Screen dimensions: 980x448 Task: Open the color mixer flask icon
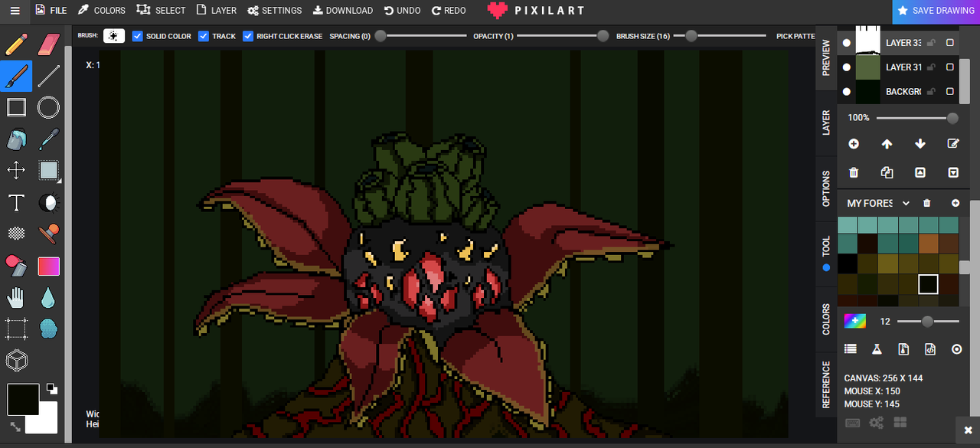click(877, 349)
